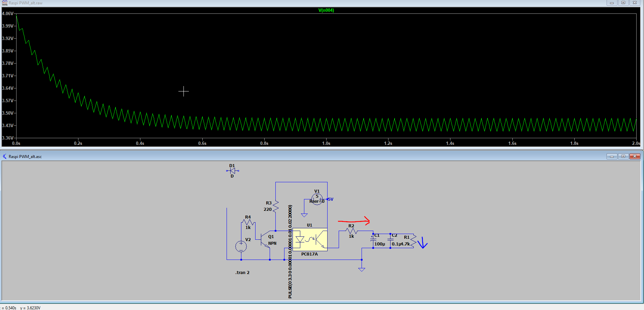Viewport: 644px width, 310px height.
Task: Click the ground symbol below V1
Action: (x=304, y=215)
